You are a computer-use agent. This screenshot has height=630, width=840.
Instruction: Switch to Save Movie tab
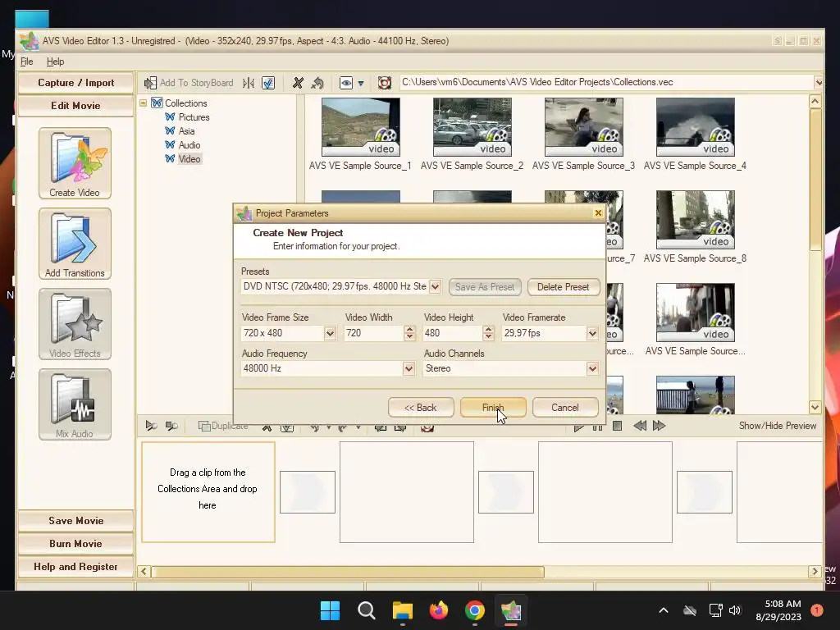[75, 521]
